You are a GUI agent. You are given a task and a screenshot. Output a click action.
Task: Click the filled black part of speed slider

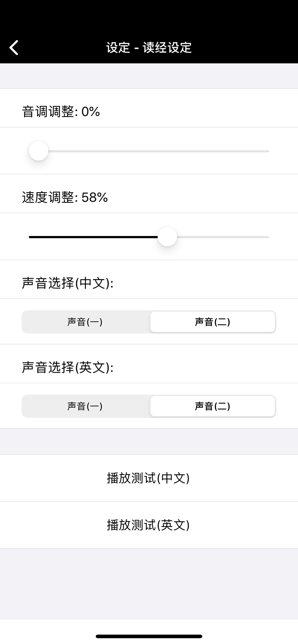(94, 237)
